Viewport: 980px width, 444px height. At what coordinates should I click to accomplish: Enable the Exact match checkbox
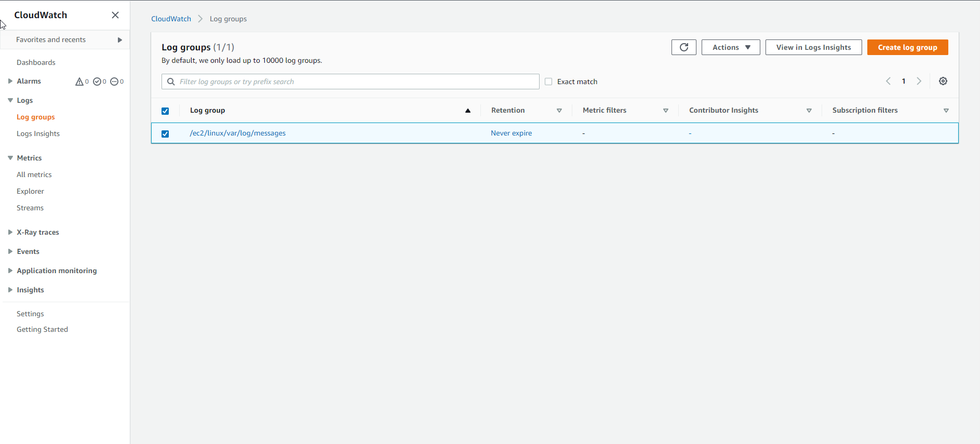point(548,82)
